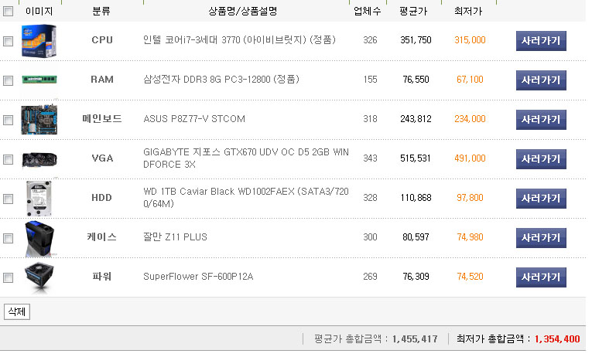
Task: Click the Zalman Z11 PLUS case image
Action: click(39, 239)
